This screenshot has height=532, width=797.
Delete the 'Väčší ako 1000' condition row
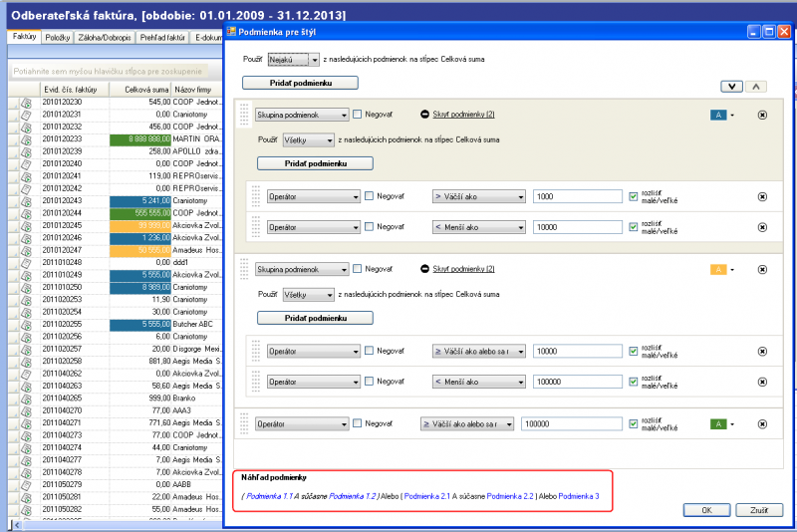[762, 197]
